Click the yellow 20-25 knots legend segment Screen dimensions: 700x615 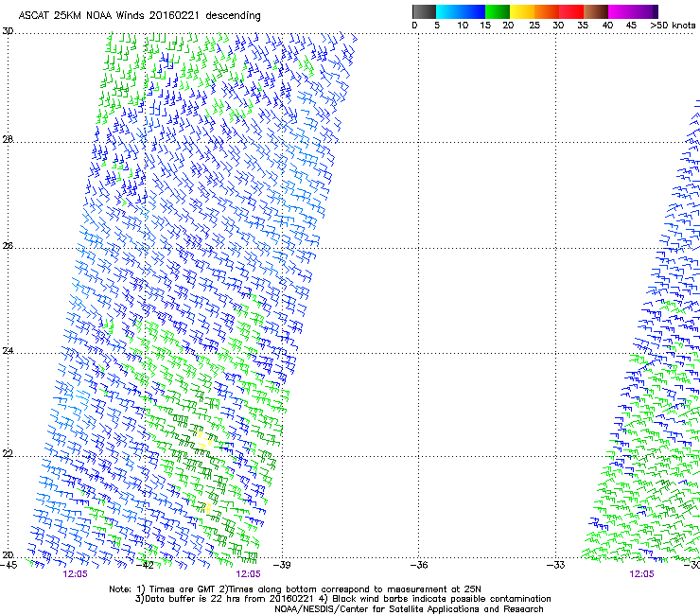[521, 11]
